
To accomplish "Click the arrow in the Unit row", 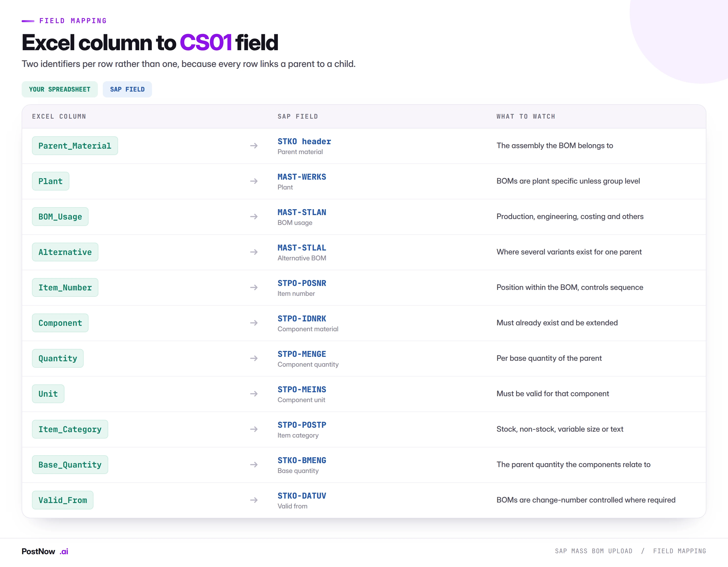I will click(x=254, y=394).
